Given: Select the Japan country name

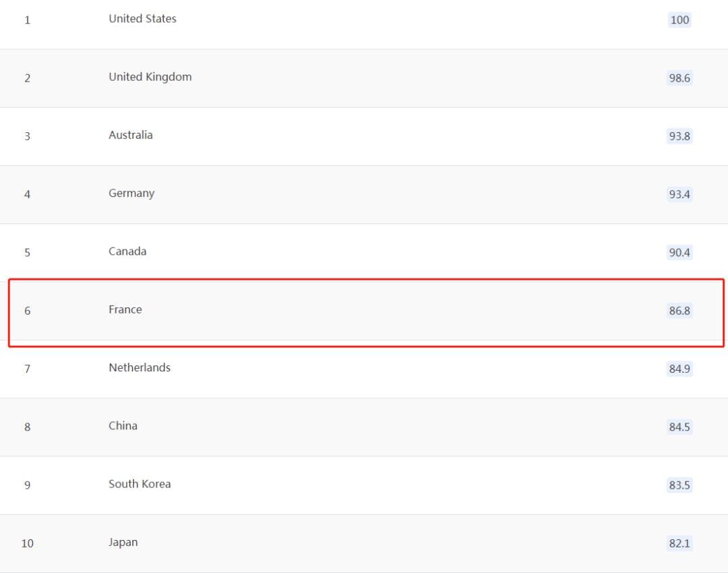Looking at the screenshot, I should (123, 543).
